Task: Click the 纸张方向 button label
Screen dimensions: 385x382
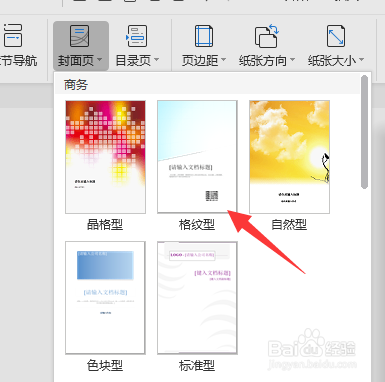Action: [x=263, y=61]
